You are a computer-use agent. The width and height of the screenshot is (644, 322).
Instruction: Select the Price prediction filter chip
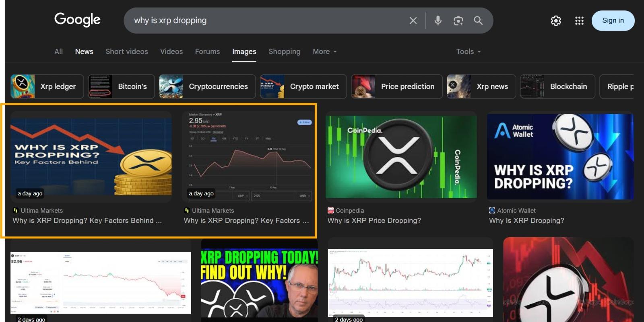tap(397, 86)
